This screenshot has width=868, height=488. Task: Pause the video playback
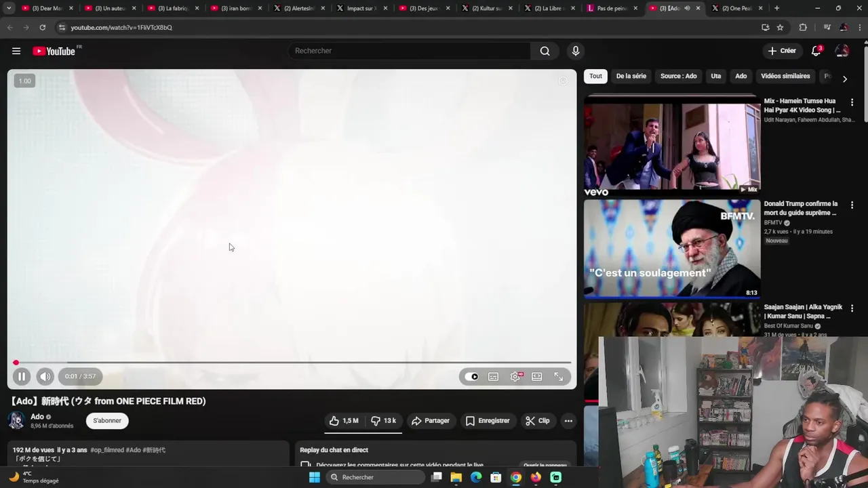point(21,376)
